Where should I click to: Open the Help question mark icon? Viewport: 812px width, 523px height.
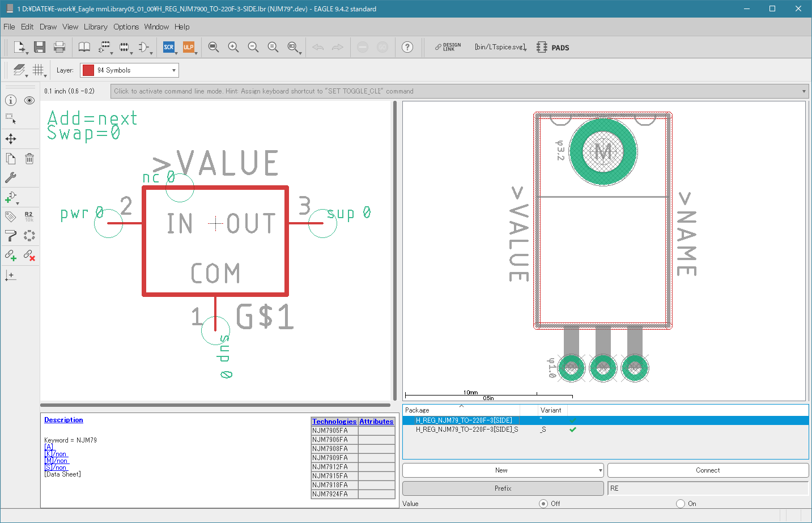[x=407, y=47]
